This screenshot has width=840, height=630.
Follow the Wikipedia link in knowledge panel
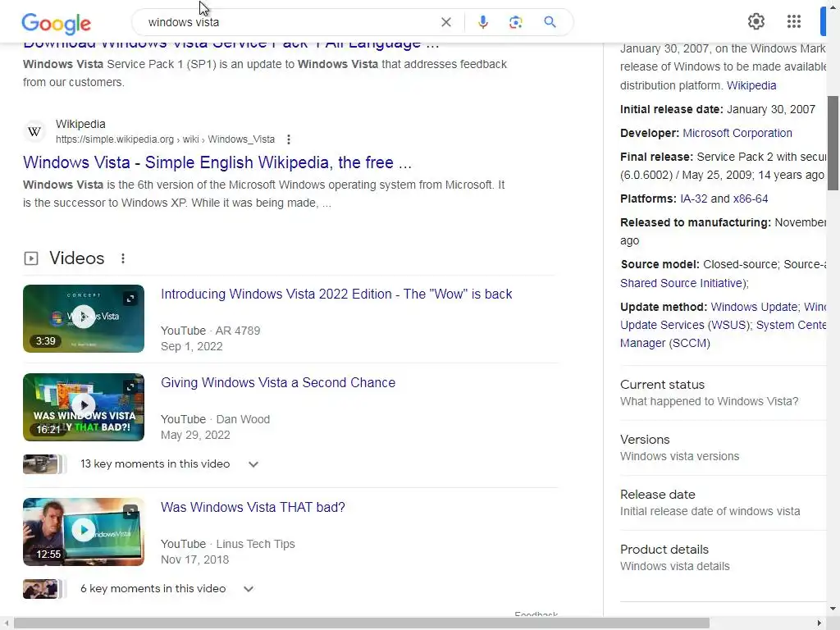click(x=751, y=85)
